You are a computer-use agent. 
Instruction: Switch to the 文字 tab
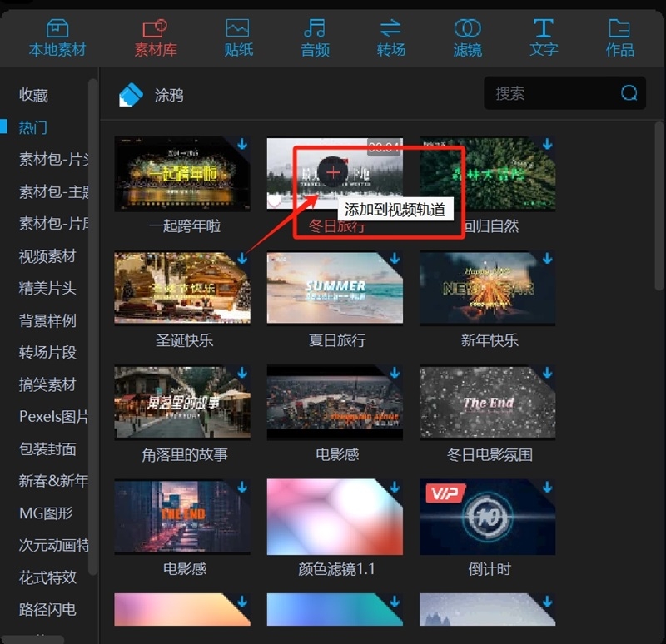544,38
